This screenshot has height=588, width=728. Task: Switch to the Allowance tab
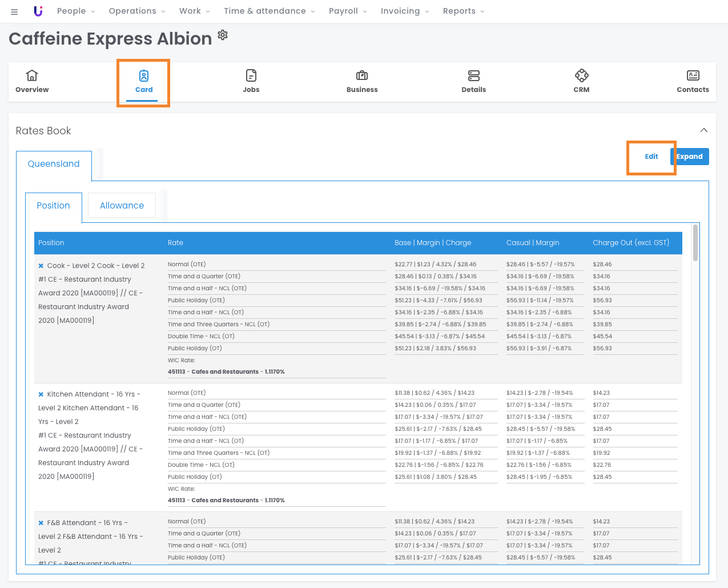122,206
